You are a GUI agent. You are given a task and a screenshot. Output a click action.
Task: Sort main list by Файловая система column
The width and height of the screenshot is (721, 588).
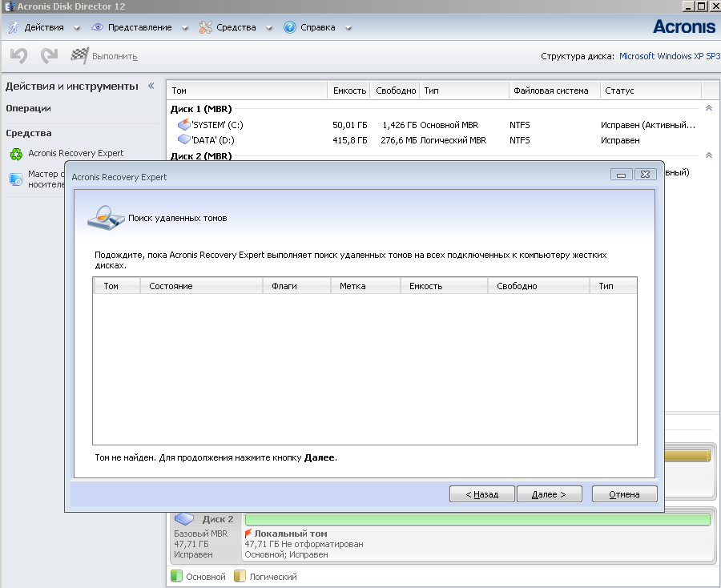[x=554, y=91]
